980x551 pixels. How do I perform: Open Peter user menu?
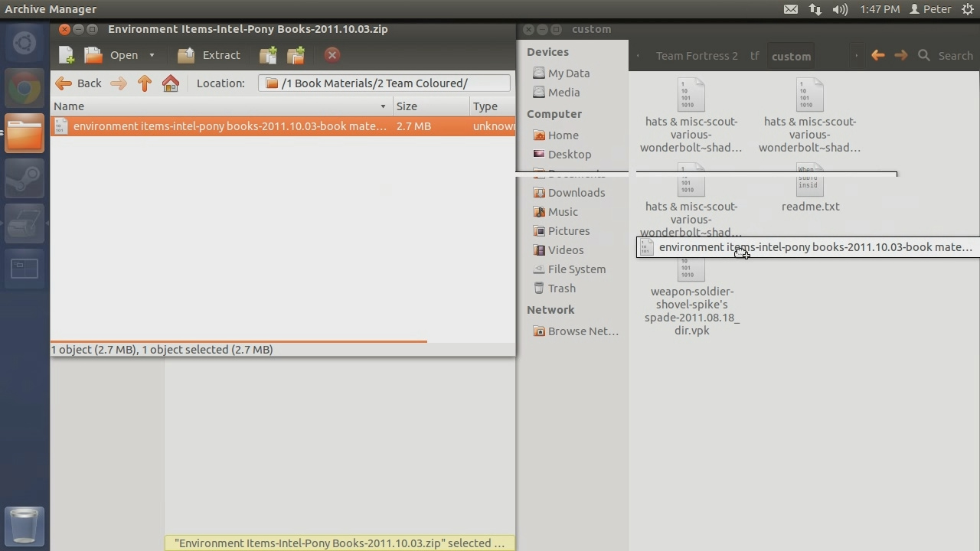[x=930, y=9]
